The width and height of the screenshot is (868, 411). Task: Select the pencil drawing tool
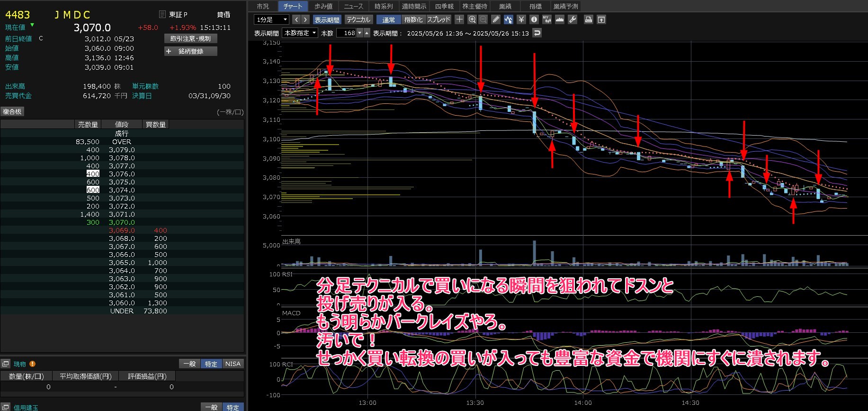(x=496, y=19)
